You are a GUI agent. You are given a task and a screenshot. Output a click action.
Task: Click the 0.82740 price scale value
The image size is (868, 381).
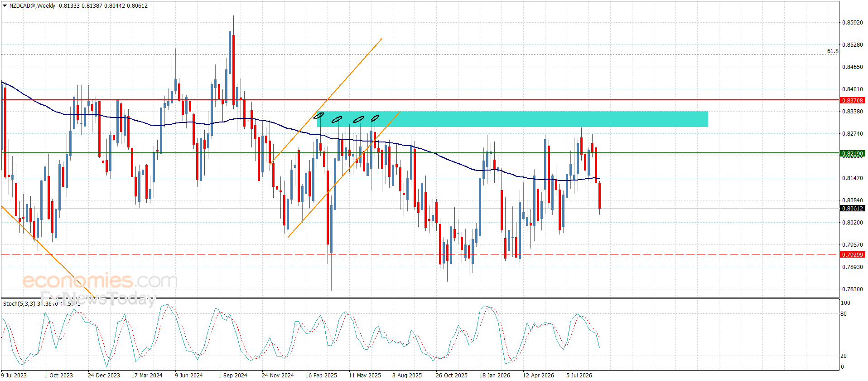click(852, 134)
